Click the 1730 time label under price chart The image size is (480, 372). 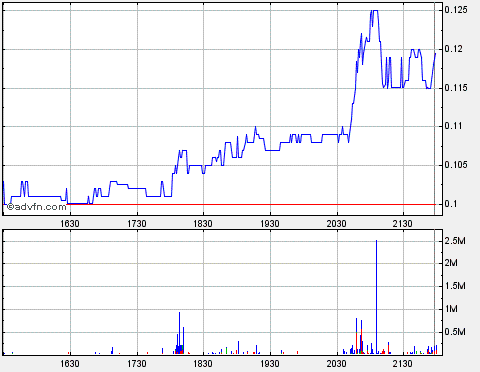point(137,224)
